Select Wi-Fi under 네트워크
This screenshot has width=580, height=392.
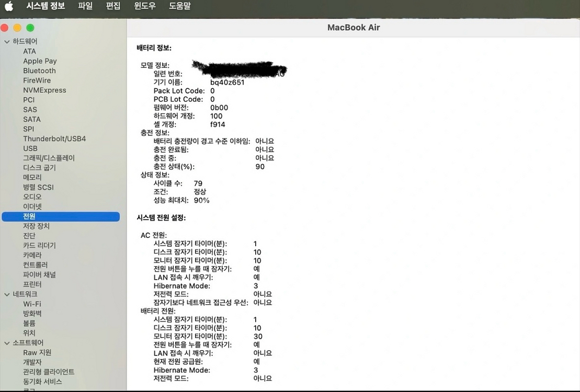32,304
